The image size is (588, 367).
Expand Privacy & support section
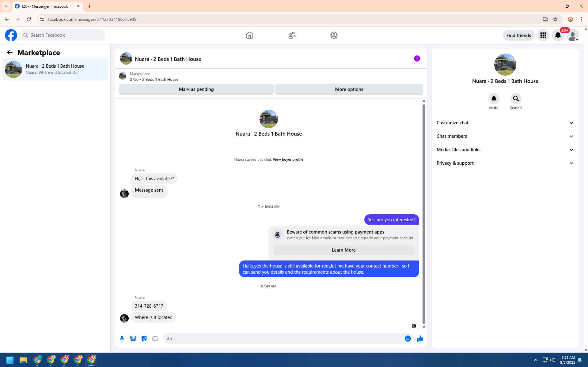pyautogui.click(x=505, y=163)
